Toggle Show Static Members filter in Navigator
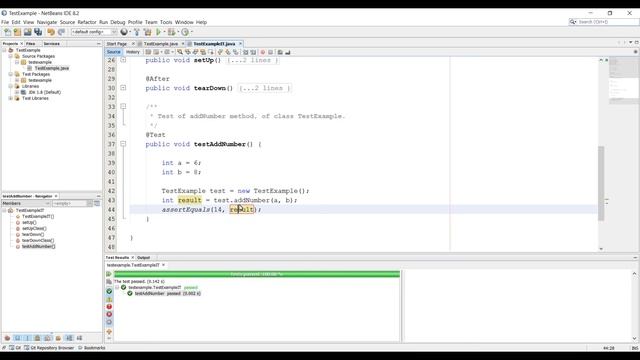Screen dimensions: 640x360 pyautogui.click(x=27, y=338)
